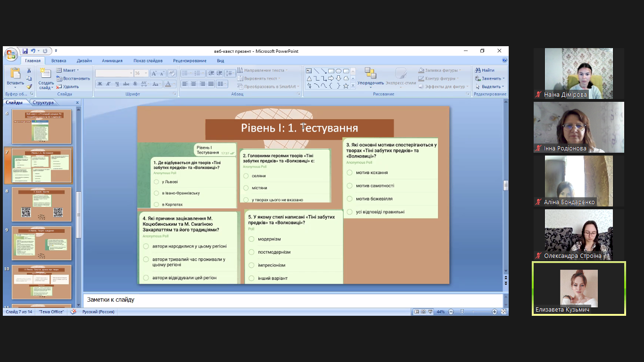
Task: Choose 'імпресіонізм' poll answer
Action: (251, 265)
